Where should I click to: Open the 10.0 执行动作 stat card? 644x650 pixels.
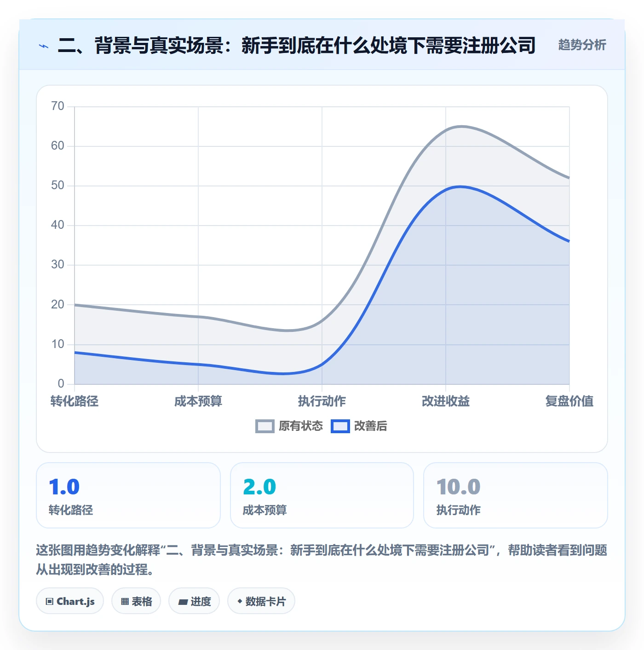click(516, 495)
